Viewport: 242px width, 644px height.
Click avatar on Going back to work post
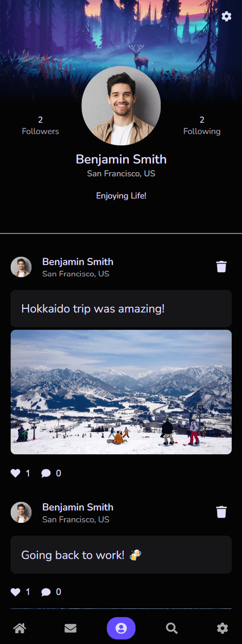(x=21, y=513)
